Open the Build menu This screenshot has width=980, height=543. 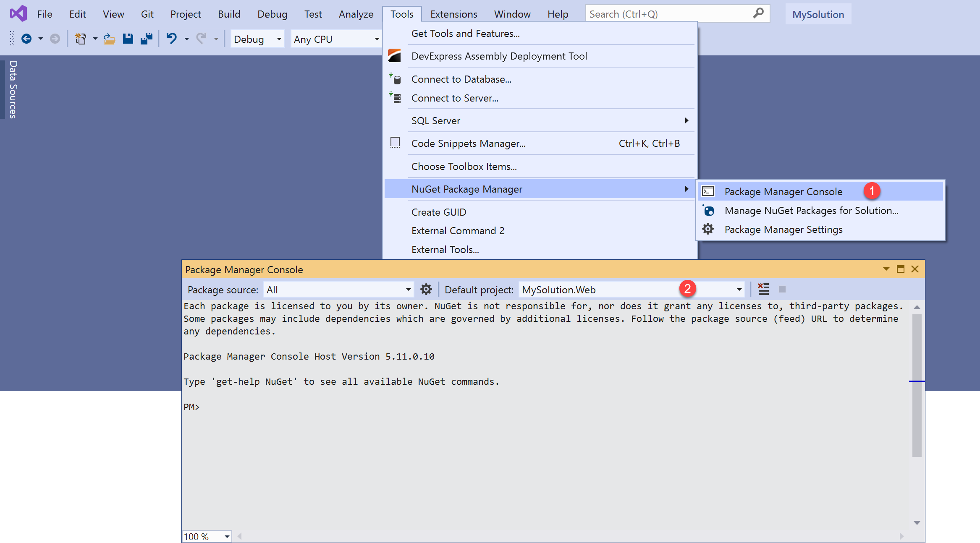229,14
